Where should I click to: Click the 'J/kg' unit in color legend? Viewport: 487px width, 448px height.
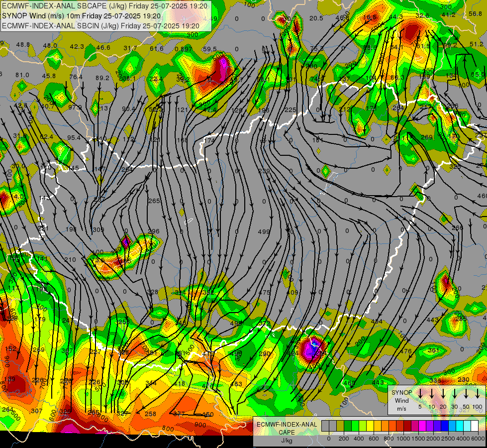click(287, 441)
